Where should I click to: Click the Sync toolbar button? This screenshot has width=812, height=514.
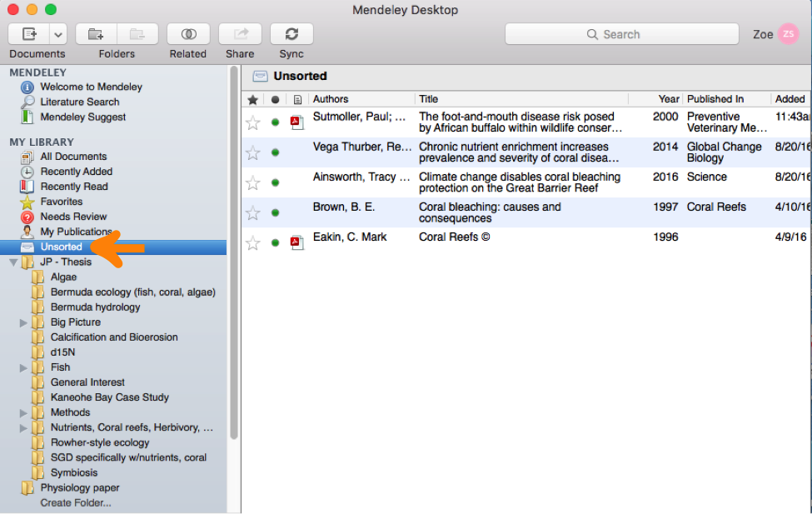pyautogui.click(x=291, y=34)
